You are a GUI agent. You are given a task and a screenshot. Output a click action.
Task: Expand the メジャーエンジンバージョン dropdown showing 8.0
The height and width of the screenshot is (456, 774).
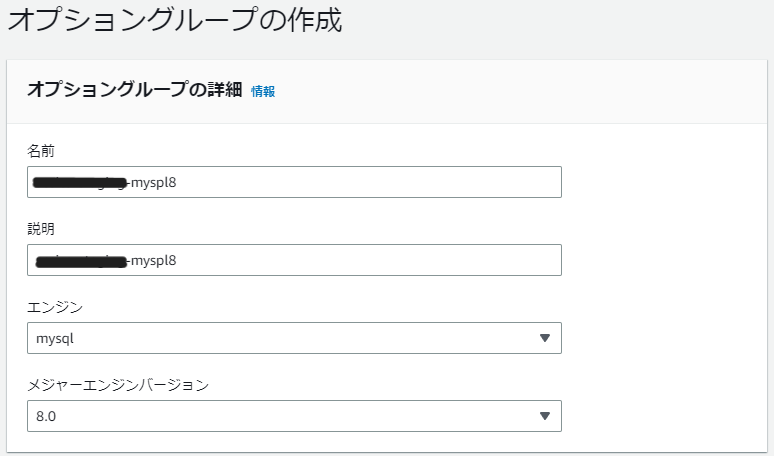tap(294, 416)
